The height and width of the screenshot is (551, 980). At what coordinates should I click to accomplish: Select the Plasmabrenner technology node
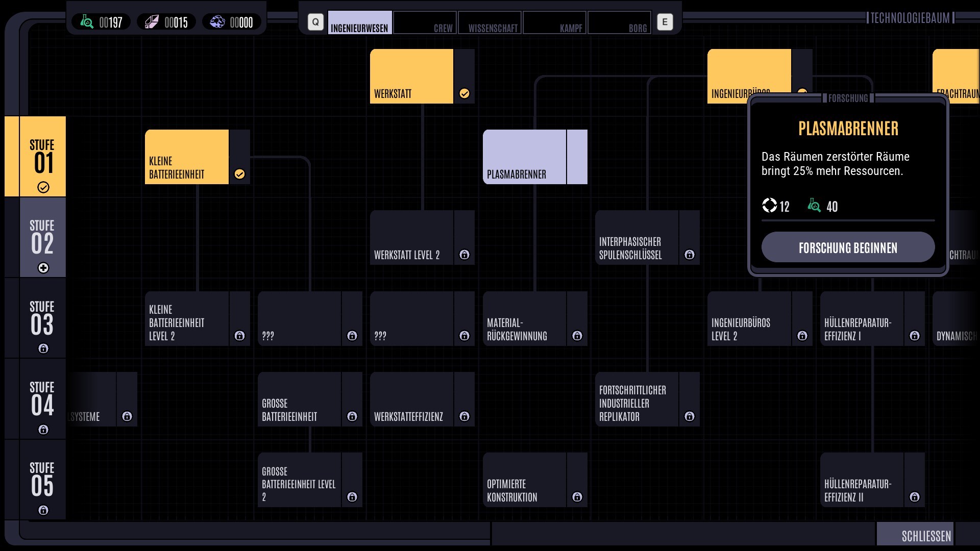click(x=535, y=157)
